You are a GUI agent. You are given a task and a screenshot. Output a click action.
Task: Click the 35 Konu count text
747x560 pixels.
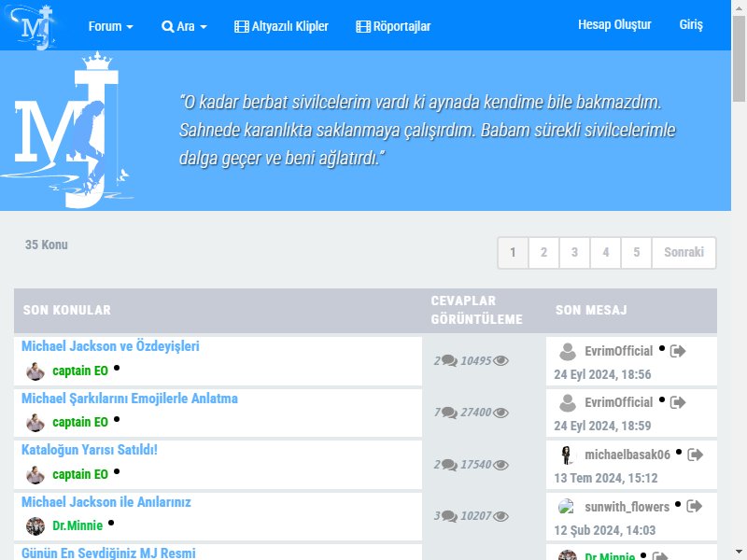tap(46, 245)
